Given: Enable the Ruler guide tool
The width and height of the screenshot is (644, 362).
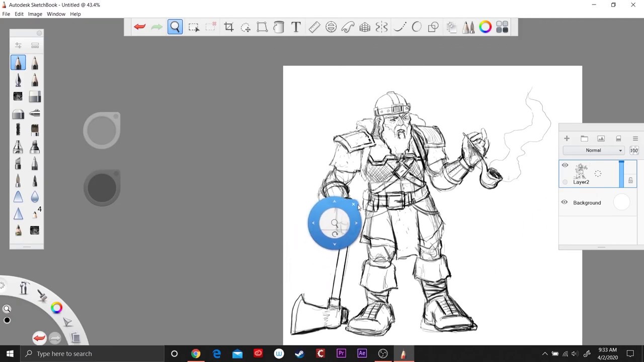Looking at the screenshot, I should [x=314, y=27].
